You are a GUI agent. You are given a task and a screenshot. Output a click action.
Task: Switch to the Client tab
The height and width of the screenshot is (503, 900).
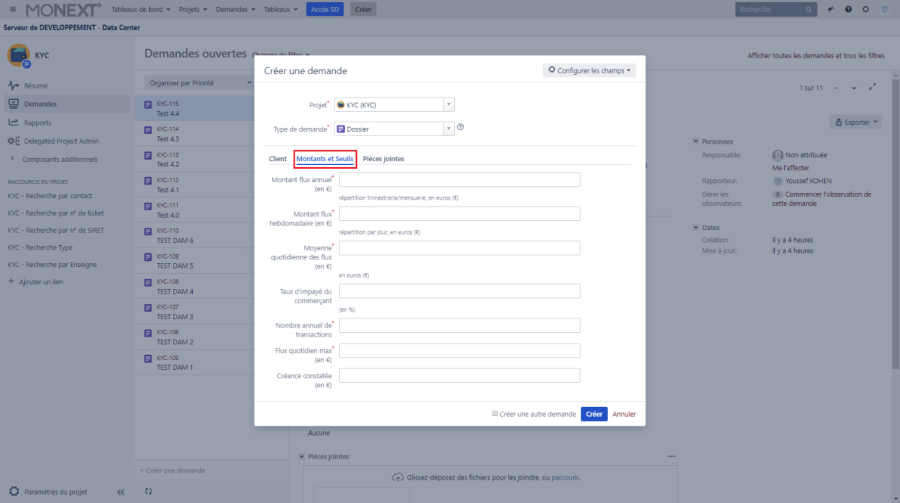(277, 158)
